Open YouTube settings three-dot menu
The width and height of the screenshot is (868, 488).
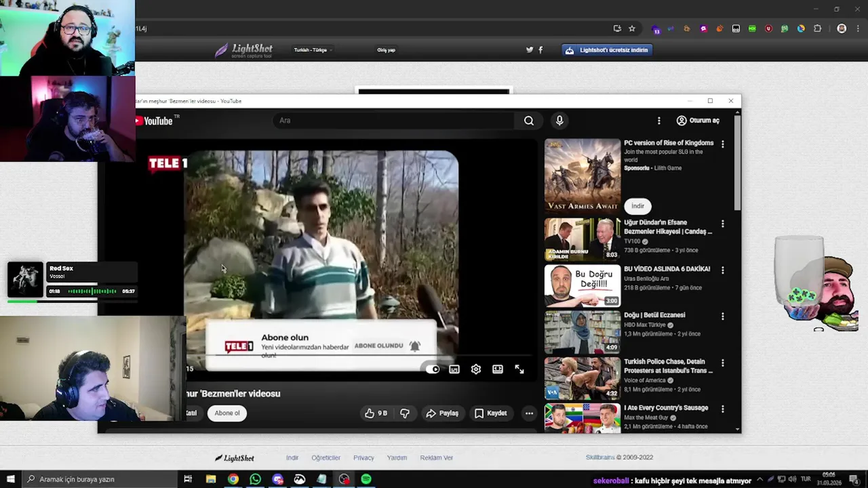pyautogui.click(x=658, y=121)
